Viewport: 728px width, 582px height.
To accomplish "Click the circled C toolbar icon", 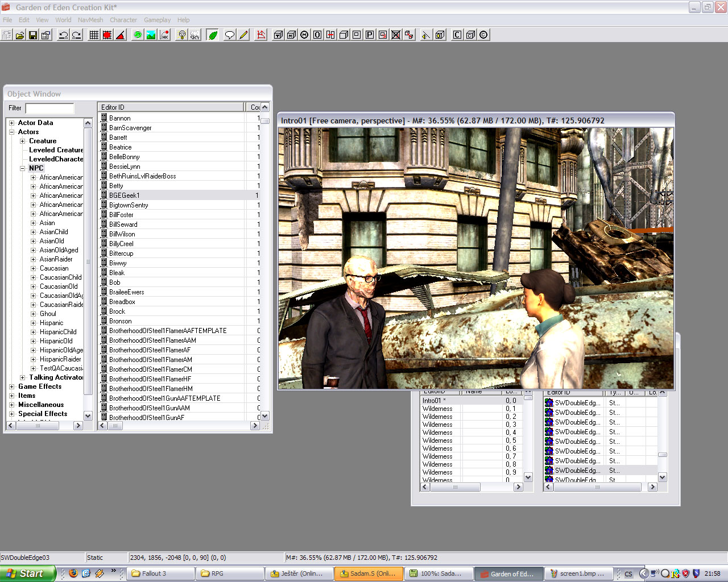I will (483, 35).
